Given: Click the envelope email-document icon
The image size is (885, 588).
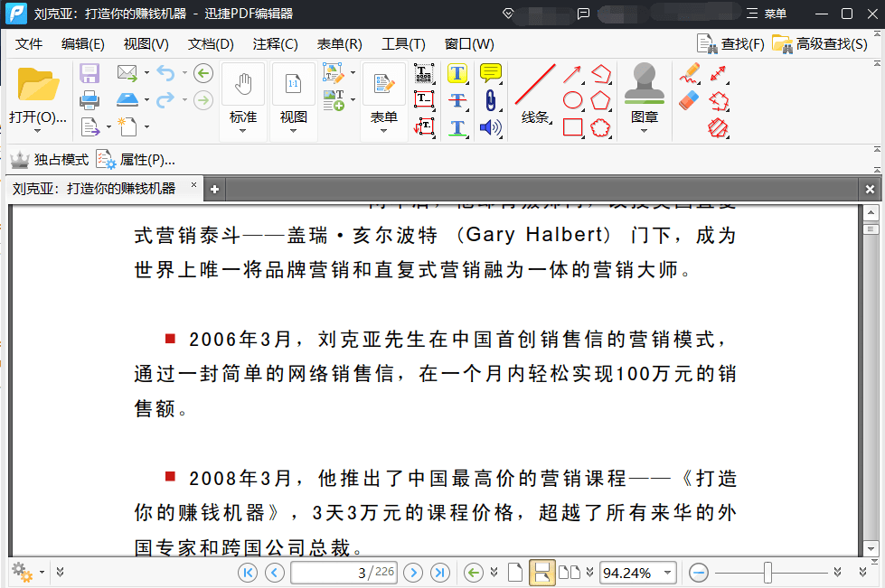Looking at the screenshot, I should tap(127, 73).
